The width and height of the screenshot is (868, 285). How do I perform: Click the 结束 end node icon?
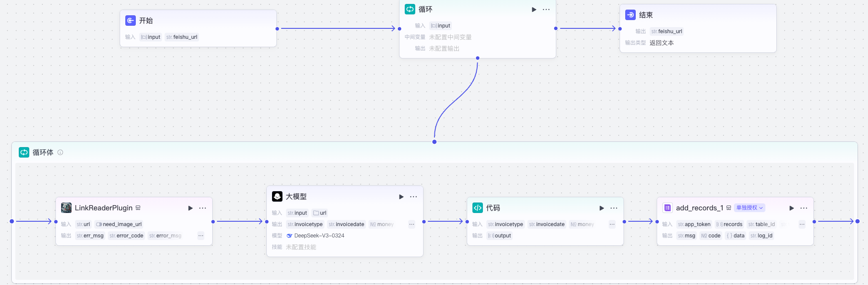pos(630,15)
